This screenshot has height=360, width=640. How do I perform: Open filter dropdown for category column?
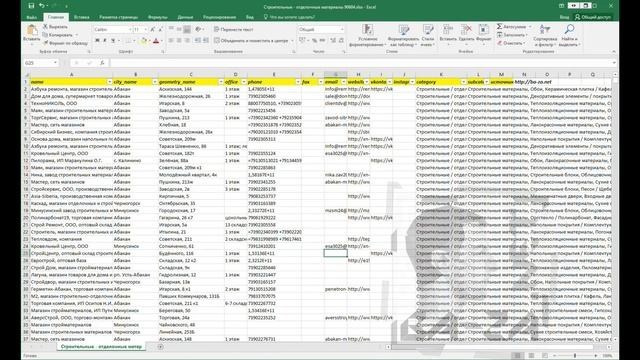pyautogui.click(x=463, y=82)
